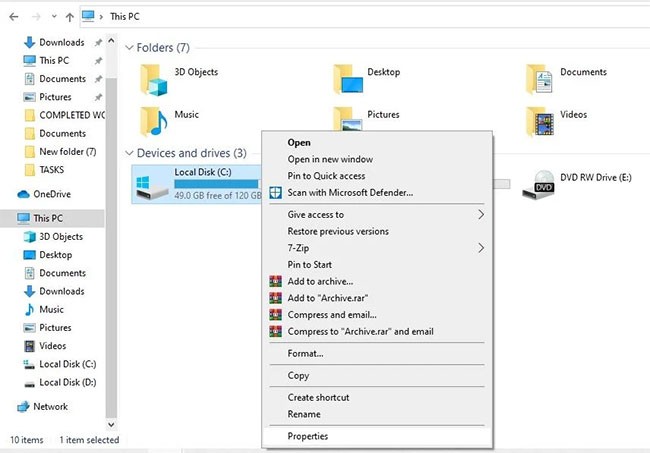Click the Up arrow navigation button
The image size is (650, 453).
pyautogui.click(x=68, y=17)
